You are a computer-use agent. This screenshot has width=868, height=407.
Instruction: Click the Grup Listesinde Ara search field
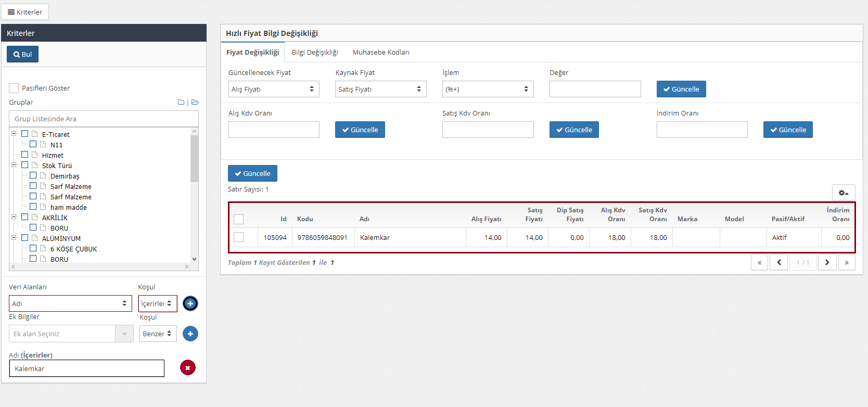coord(104,119)
